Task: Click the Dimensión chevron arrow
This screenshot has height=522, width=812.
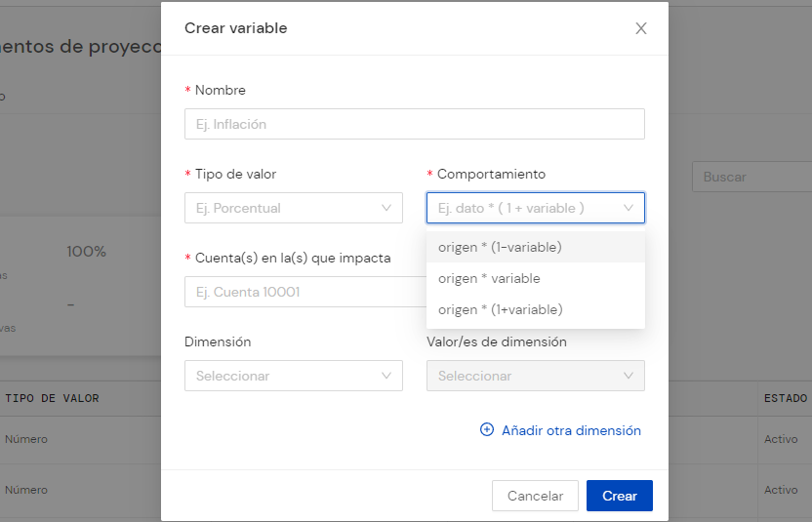Action: coord(386,376)
